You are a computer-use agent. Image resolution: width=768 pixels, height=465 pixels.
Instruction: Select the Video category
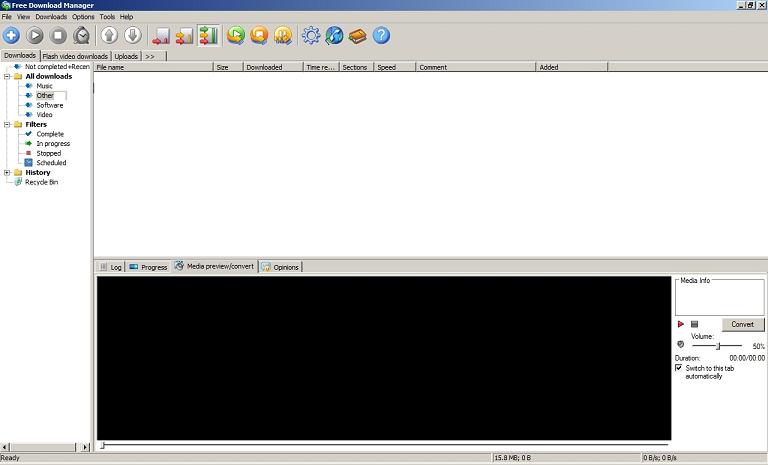click(x=45, y=115)
